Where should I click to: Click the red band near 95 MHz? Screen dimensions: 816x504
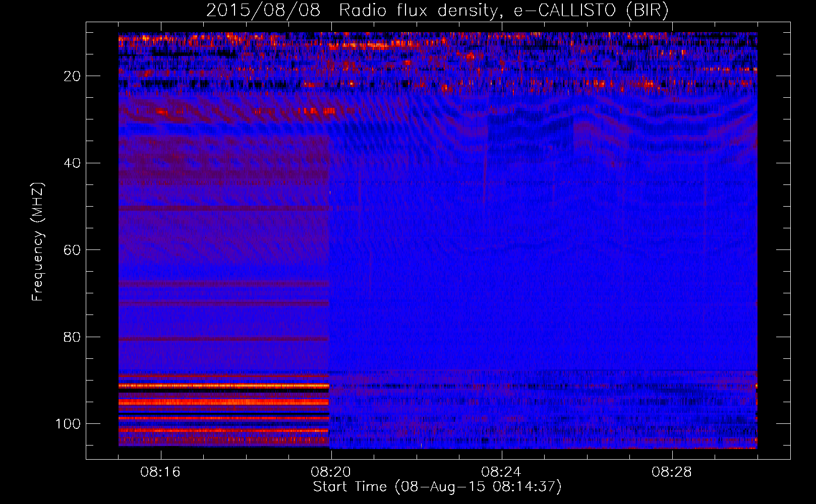tap(224, 402)
